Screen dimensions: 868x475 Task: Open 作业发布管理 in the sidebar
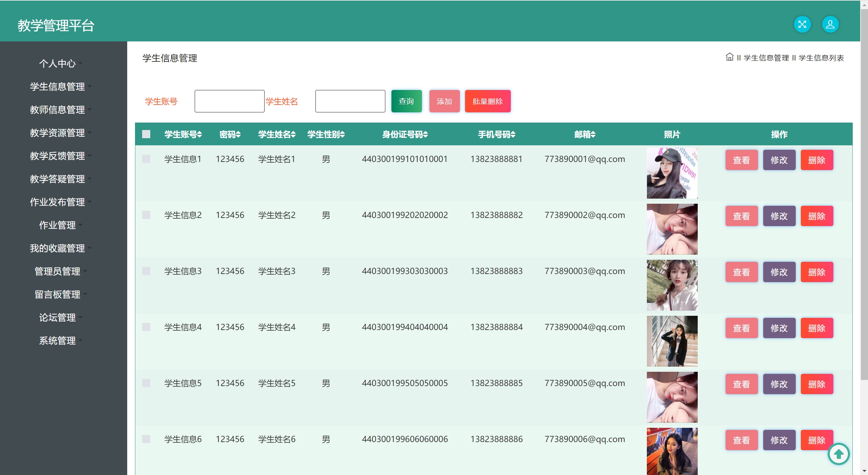coord(57,202)
